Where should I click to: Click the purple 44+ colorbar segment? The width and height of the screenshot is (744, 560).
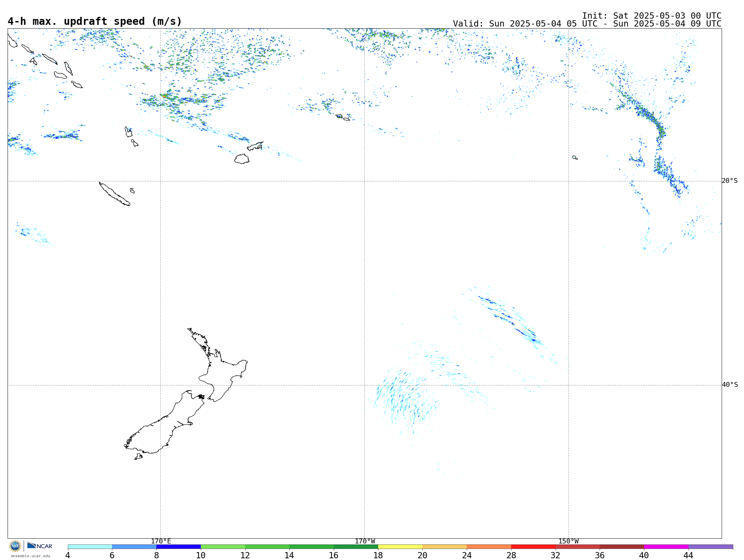[711, 547]
